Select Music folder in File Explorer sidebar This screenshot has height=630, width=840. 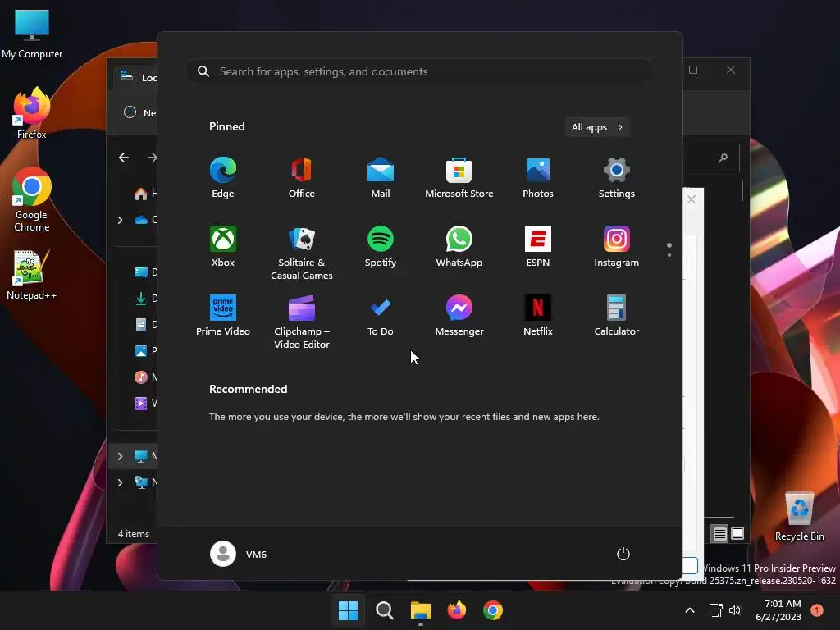tap(144, 377)
